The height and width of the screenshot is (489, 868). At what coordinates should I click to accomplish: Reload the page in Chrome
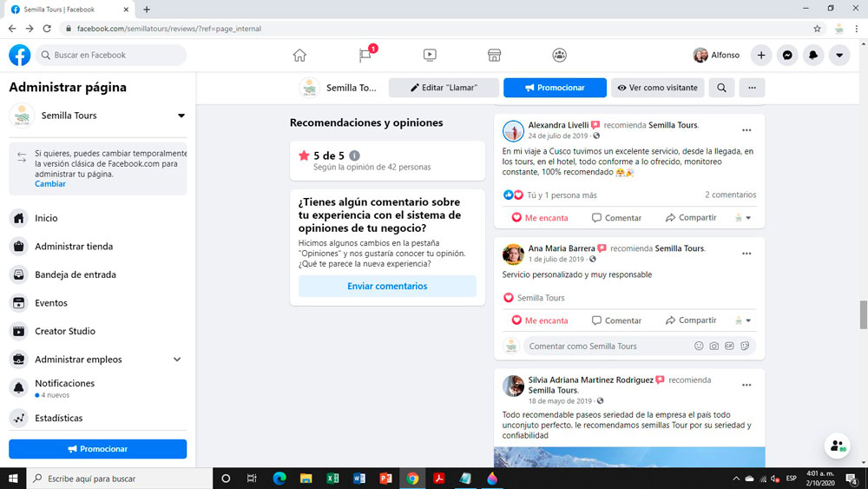tap(47, 29)
